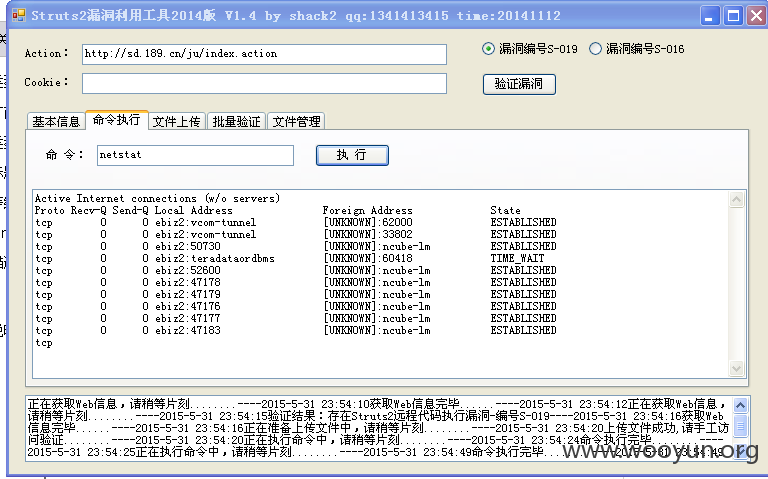Focus the empty Cookie input field
Image resolution: width=768 pixels, height=479 pixels.
pyautogui.click(x=264, y=83)
